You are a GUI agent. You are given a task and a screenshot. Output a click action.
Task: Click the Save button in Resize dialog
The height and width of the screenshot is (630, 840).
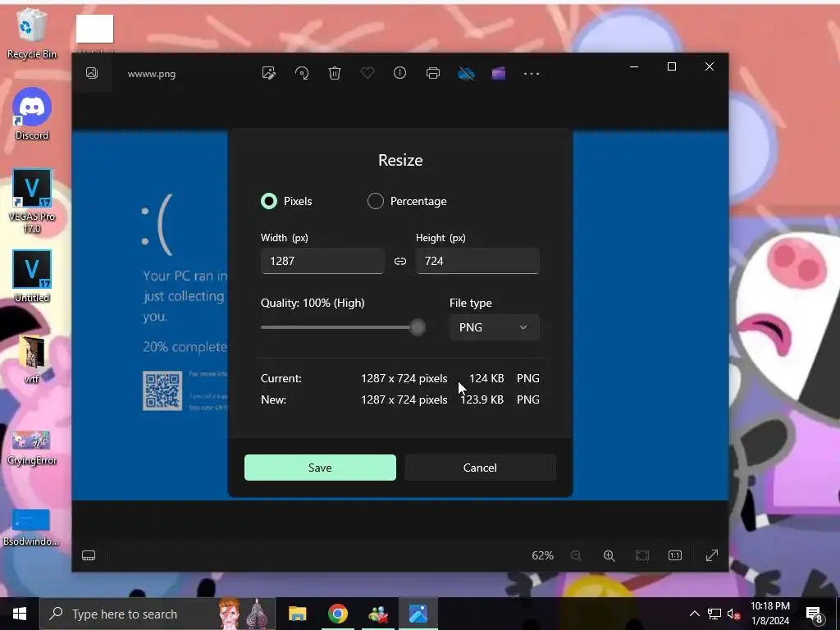[321, 468]
